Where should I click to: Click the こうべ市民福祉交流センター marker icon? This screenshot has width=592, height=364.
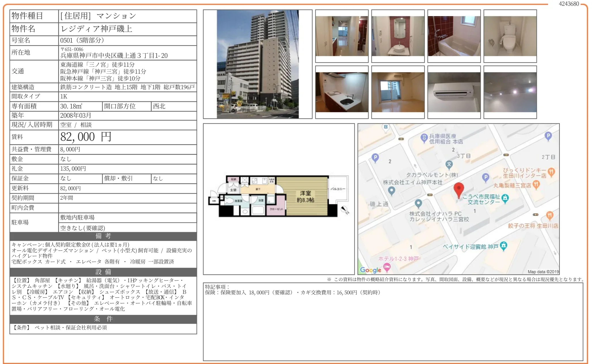[505, 198]
